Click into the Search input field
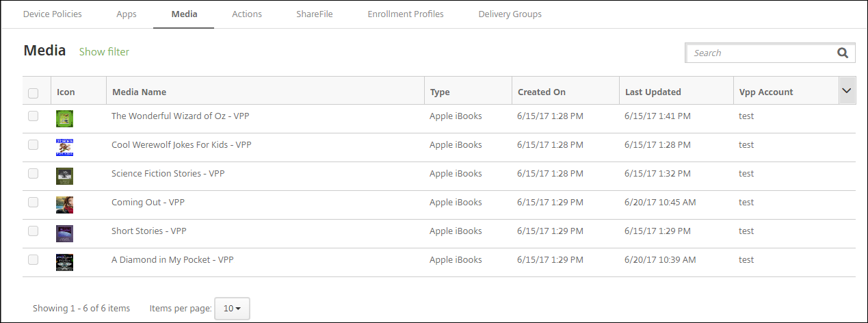Screen dimensions: 868x323 coord(759,53)
